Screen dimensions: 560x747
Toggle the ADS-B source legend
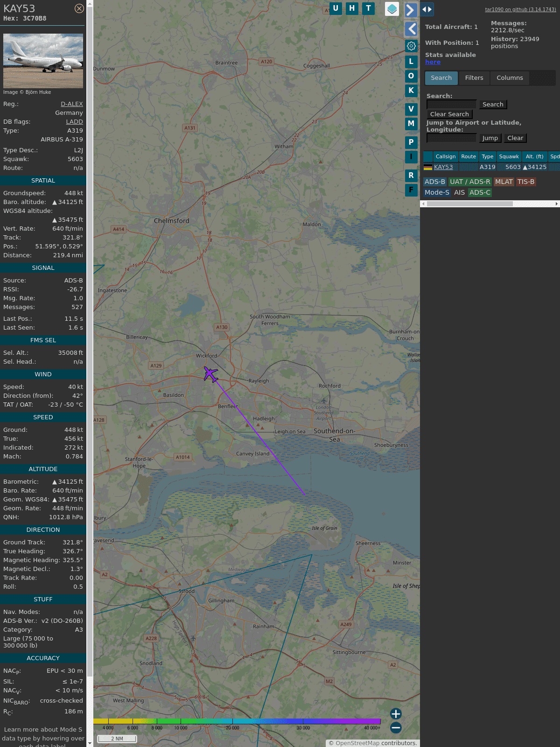click(435, 182)
